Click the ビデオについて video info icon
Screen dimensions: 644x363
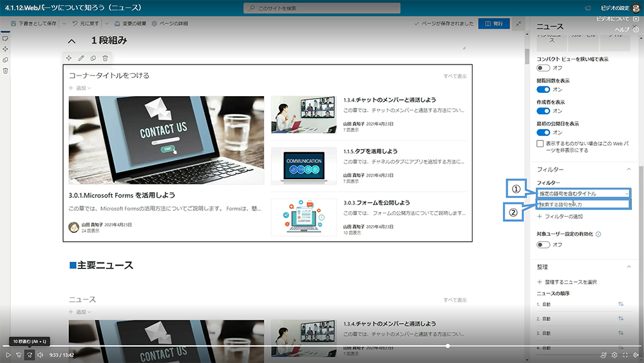click(x=636, y=19)
